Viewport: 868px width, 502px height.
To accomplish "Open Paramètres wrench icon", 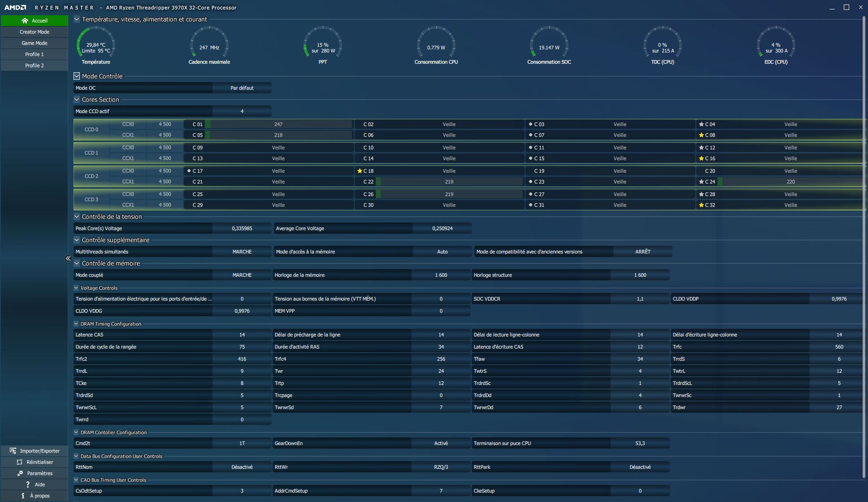I will 20,473.
